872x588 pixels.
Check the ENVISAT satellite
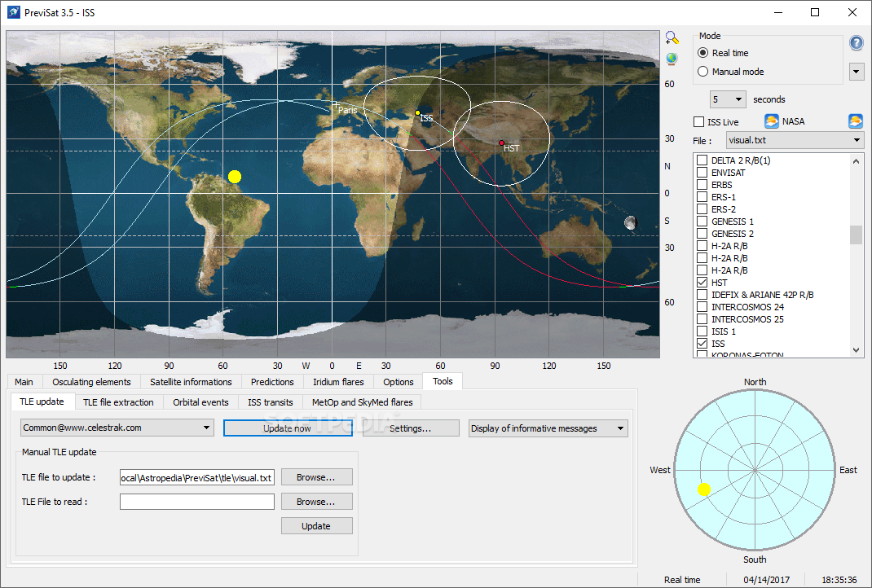tap(702, 173)
